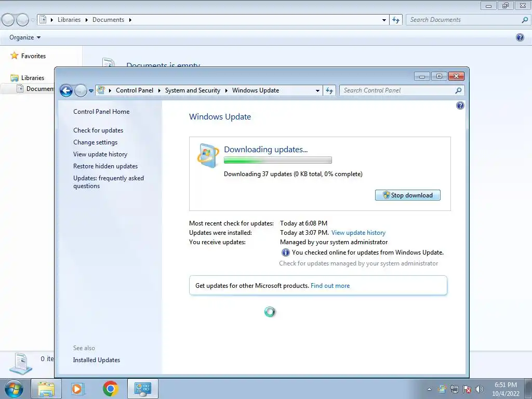
Task: Open Restore hidden updates
Action: click(105, 166)
